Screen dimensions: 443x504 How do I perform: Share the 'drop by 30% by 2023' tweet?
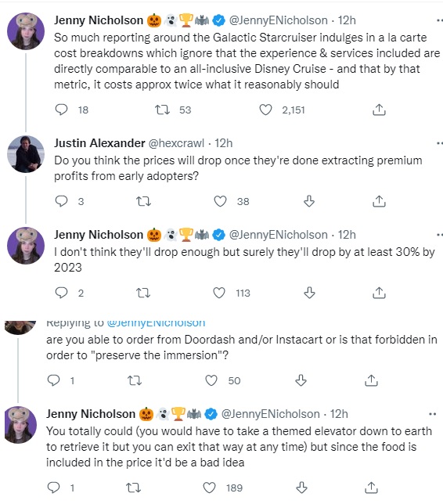pos(379,293)
